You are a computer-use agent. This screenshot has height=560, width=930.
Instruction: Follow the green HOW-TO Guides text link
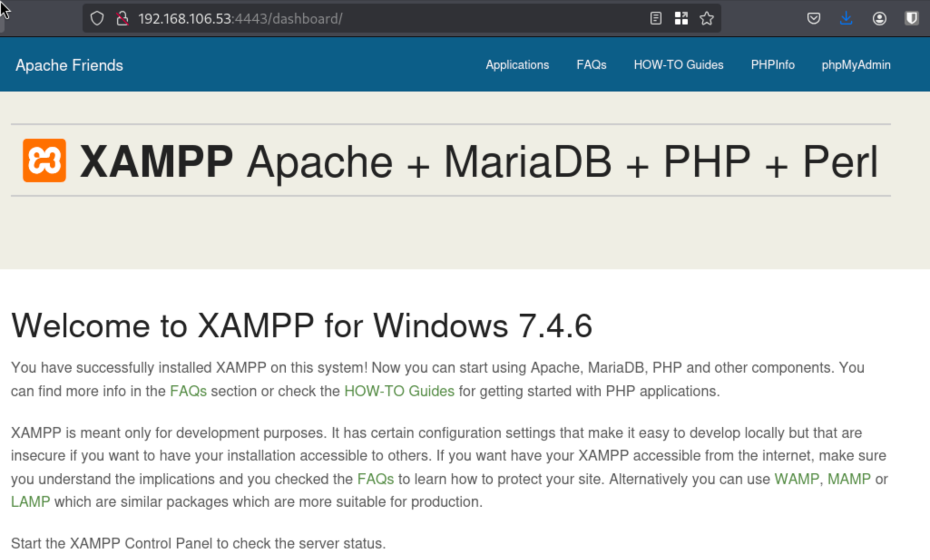[399, 391]
